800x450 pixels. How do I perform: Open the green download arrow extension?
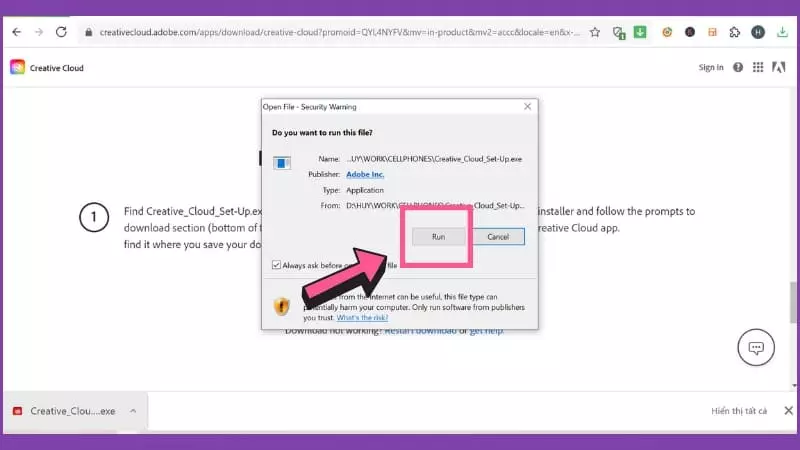[640, 32]
